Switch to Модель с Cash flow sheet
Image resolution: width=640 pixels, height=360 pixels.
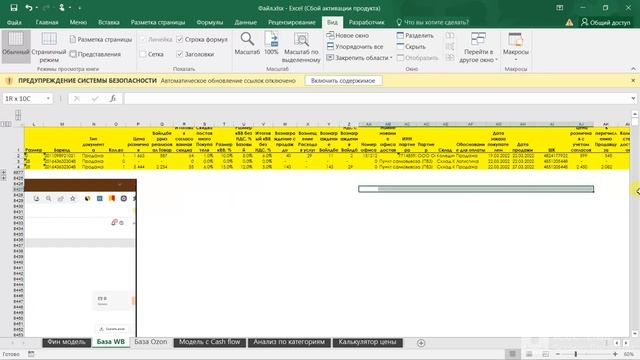(209, 342)
